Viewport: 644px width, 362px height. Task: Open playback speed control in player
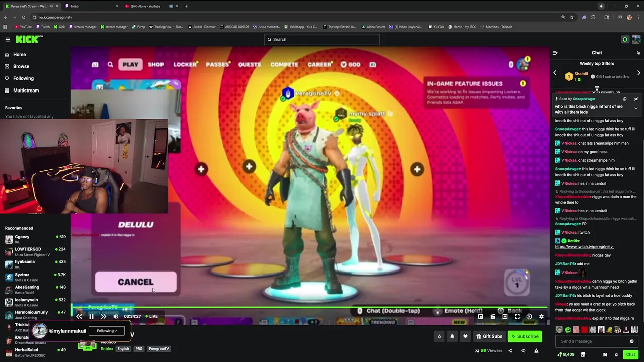[529, 316]
